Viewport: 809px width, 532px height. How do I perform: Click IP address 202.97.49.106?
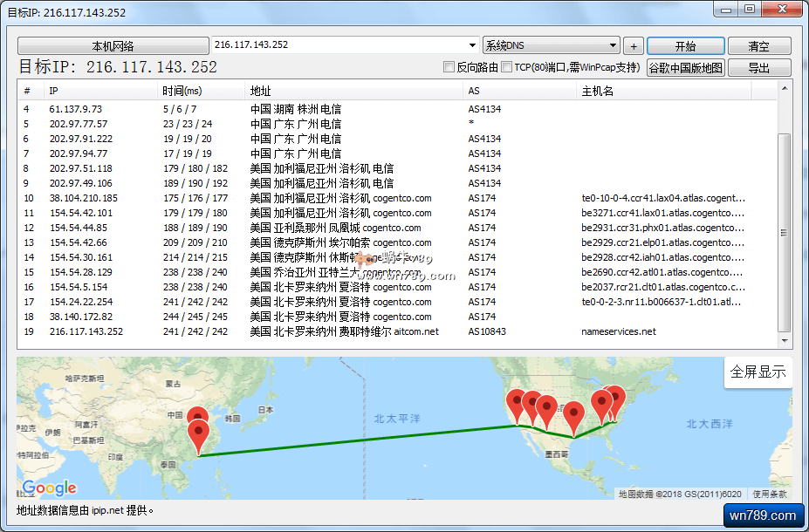[x=81, y=183]
